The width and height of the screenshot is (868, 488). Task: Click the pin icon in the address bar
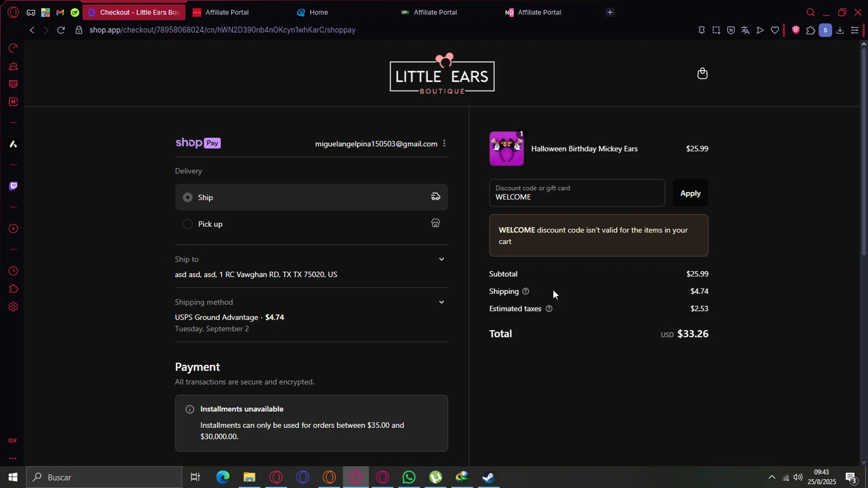(701, 30)
